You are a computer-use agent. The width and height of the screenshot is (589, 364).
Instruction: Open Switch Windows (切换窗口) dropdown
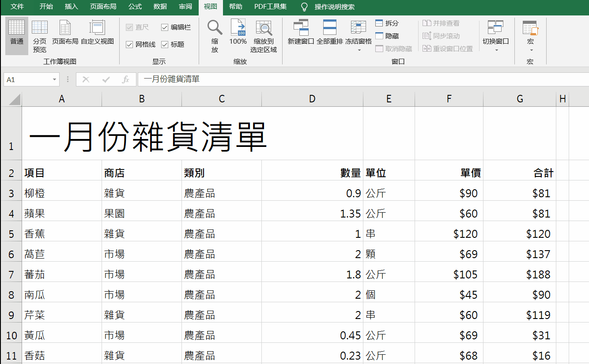pyautogui.click(x=495, y=36)
